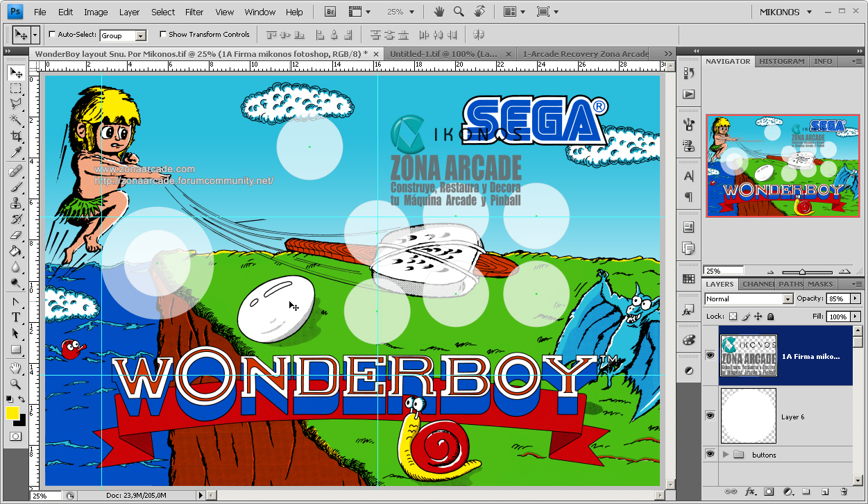Screen dimensions: 868x504
Task: Delete layer using the trash icon
Action: point(843,492)
